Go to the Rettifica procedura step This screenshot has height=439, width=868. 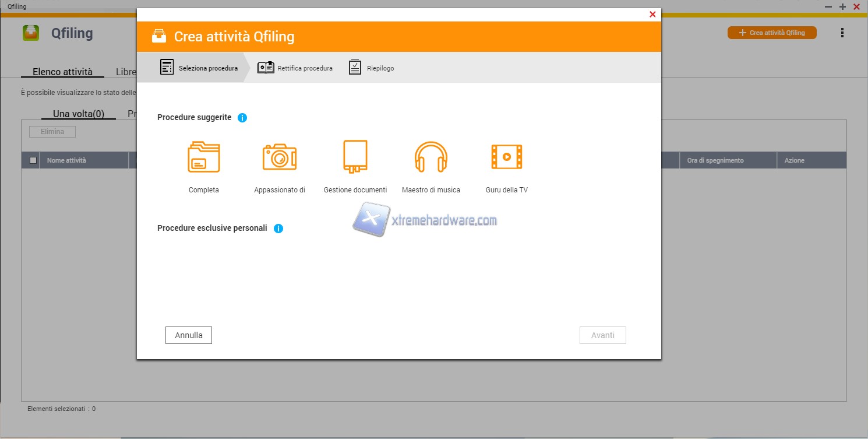[295, 68]
